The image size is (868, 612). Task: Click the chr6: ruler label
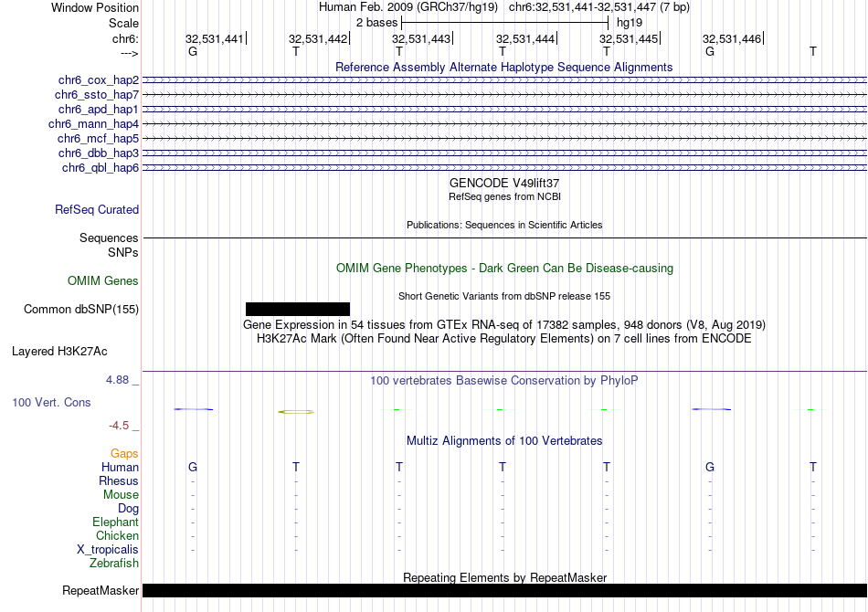tap(126, 39)
